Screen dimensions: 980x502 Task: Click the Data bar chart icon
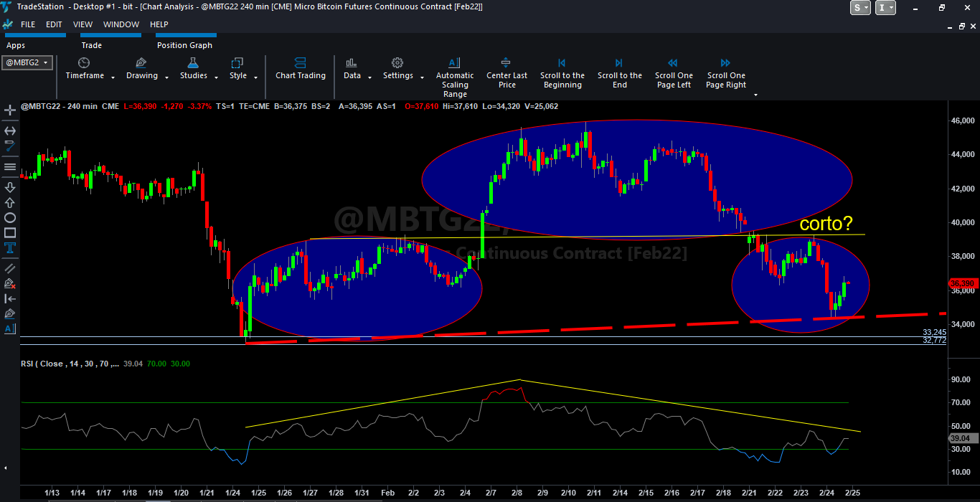pyautogui.click(x=352, y=63)
